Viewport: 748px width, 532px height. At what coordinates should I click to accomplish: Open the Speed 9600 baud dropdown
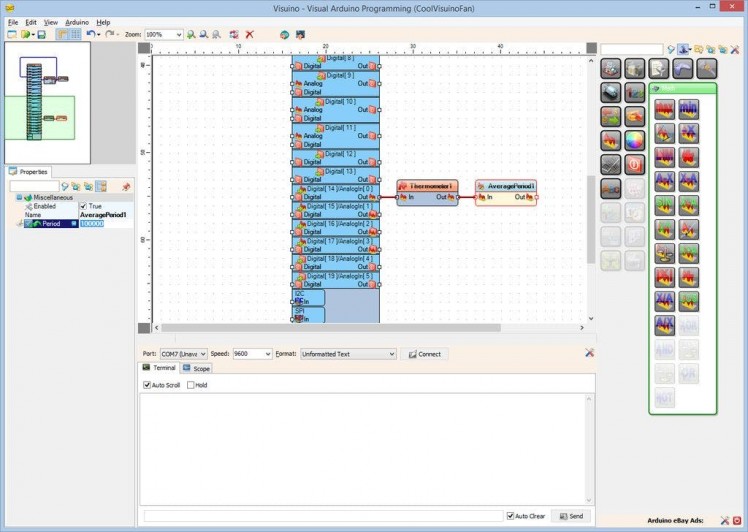click(267, 354)
